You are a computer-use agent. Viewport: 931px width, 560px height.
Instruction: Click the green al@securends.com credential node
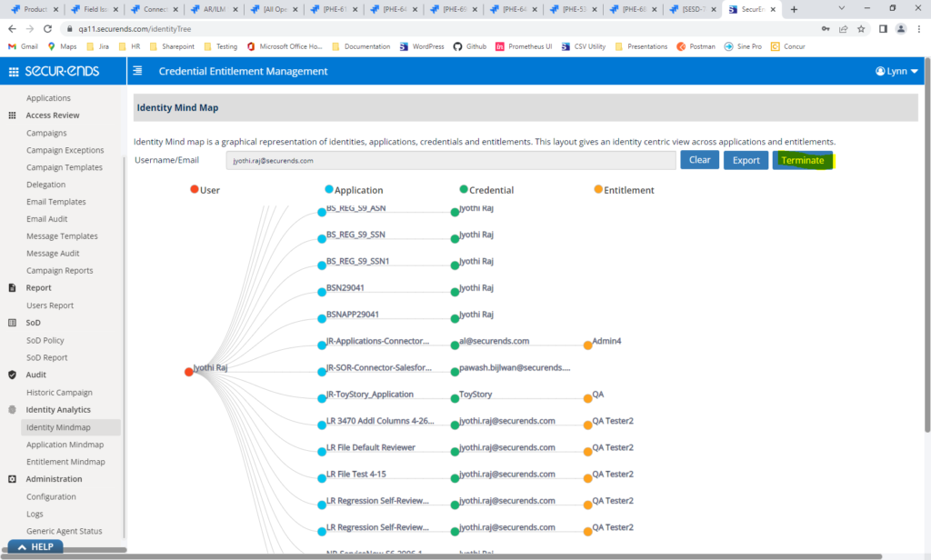pyautogui.click(x=455, y=345)
